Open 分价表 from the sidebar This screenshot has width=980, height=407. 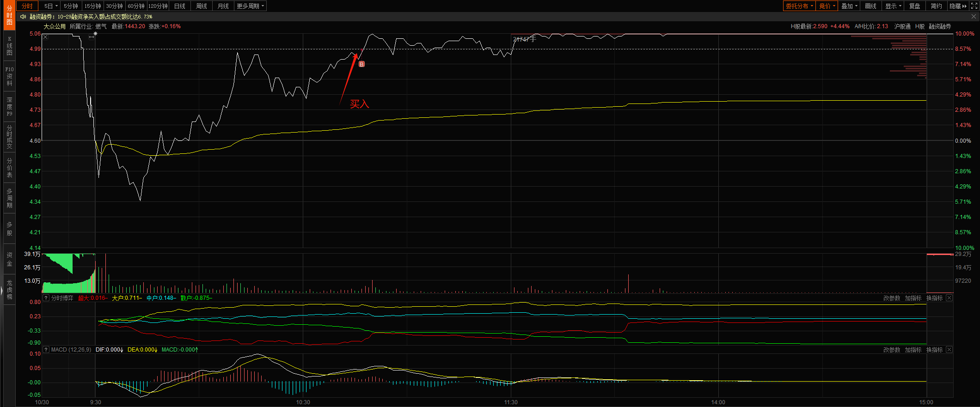click(9, 168)
